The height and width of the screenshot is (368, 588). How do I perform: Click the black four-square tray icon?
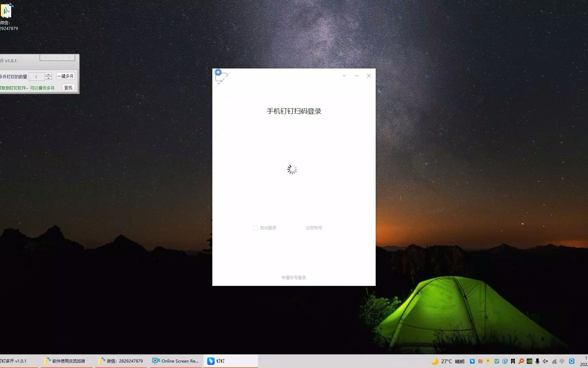[x=513, y=361]
